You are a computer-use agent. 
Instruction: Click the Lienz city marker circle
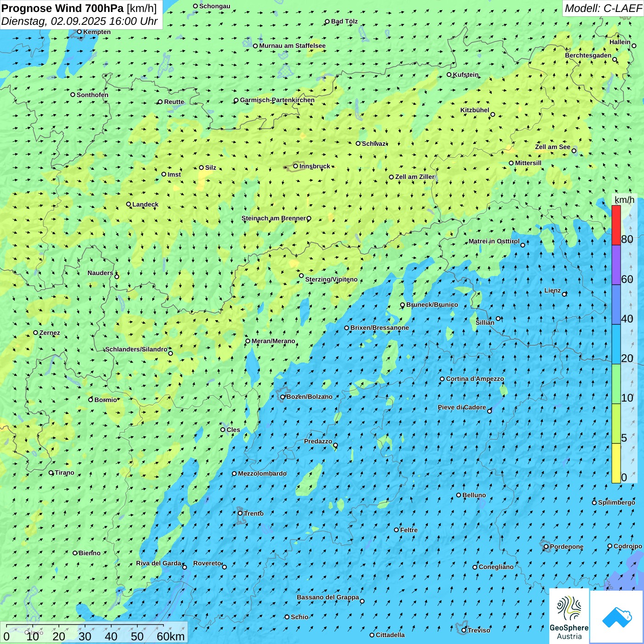tap(564, 294)
